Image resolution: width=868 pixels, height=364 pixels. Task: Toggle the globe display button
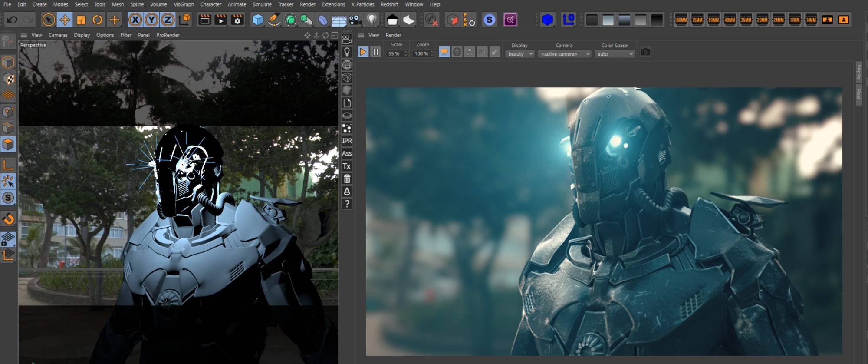pos(457,52)
